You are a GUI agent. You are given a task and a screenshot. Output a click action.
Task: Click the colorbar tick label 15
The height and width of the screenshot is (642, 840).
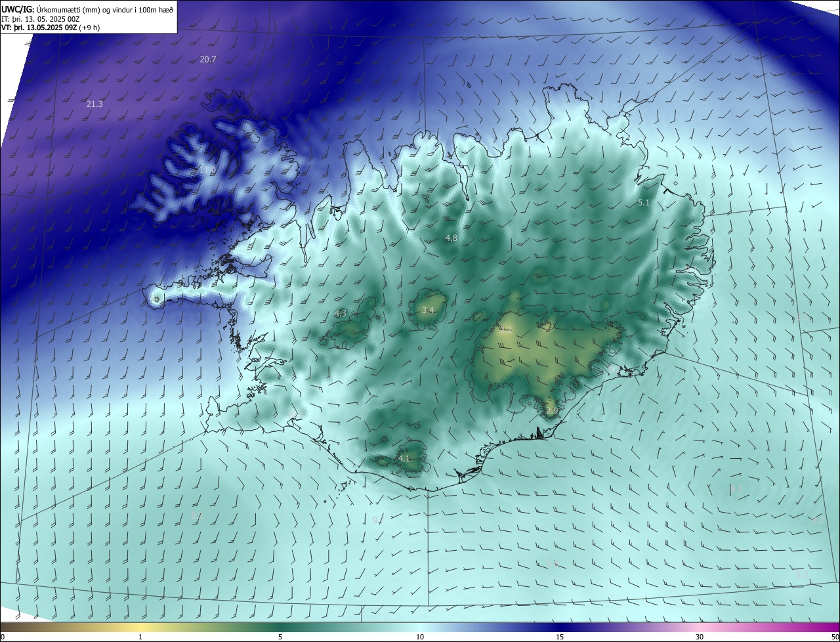tap(560, 637)
